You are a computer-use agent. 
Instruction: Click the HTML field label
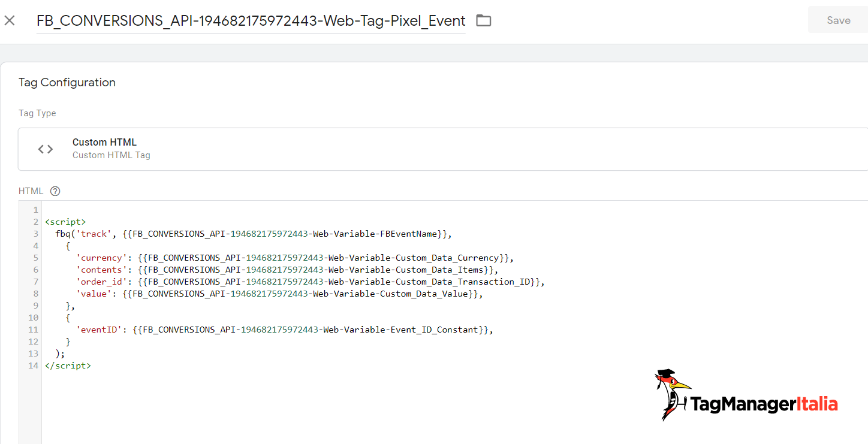pos(31,191)
